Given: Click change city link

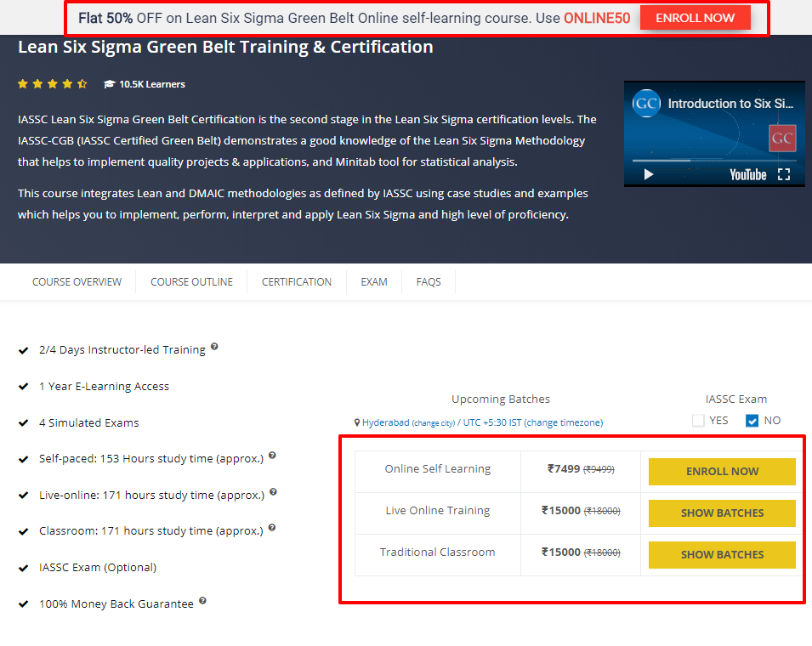Looking at the screenshot, I should 434,423.
